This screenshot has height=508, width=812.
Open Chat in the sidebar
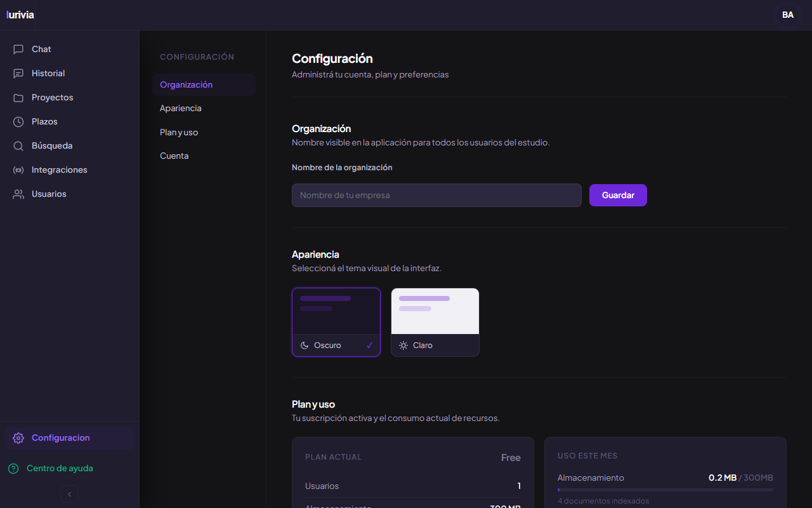point(70,50)
